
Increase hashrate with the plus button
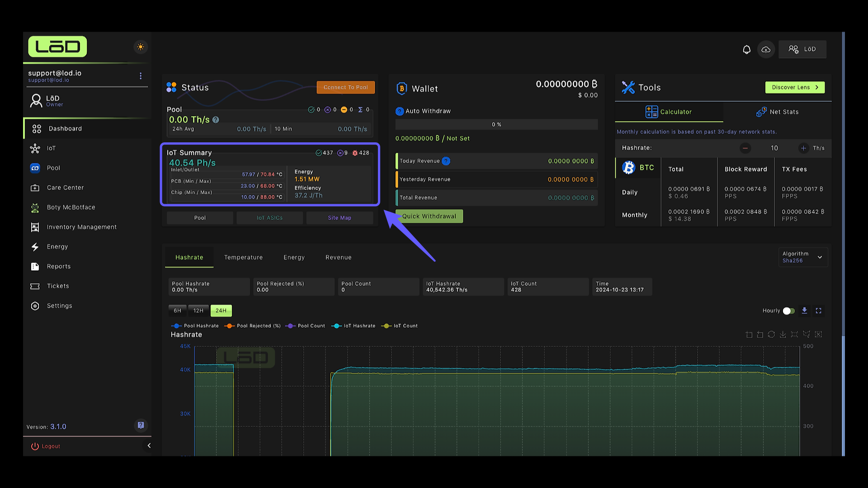(803, 148)
